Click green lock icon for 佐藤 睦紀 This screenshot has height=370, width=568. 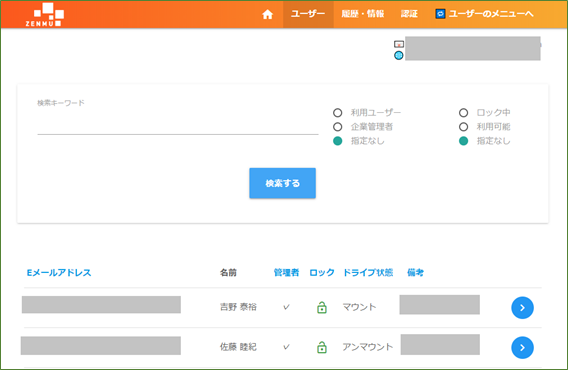[322, 347]
